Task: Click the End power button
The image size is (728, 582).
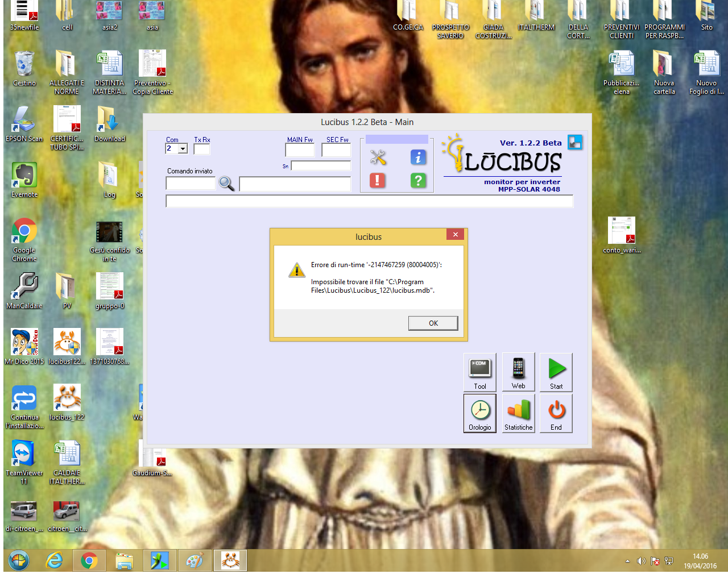Action: coord(556,414)
